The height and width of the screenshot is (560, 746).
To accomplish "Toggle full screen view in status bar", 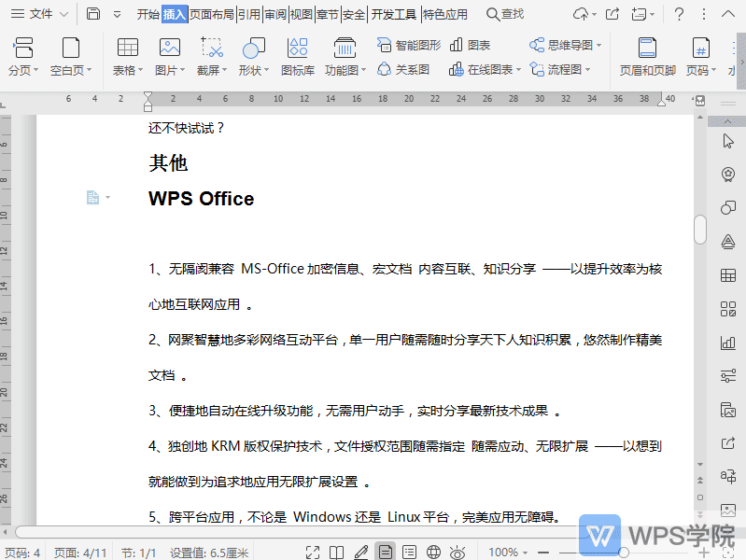I will click(x=313, y=553).
